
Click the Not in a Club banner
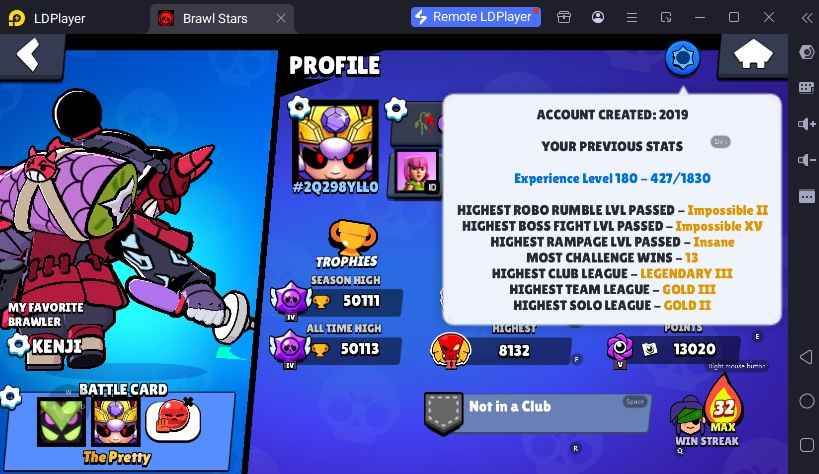tap(538, 413)
